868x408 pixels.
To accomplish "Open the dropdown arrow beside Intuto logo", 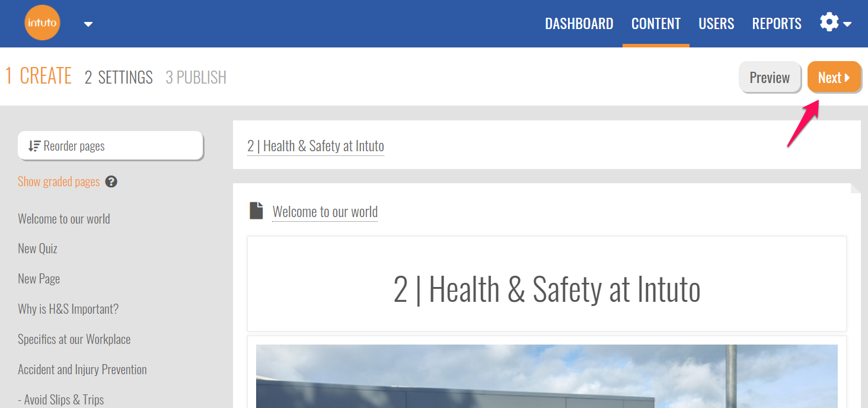I will coord(88,24).
